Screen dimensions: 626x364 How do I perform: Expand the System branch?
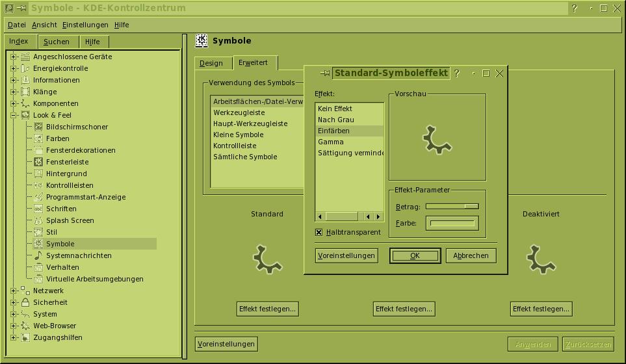pyautogui.click(x=13, y=314)
